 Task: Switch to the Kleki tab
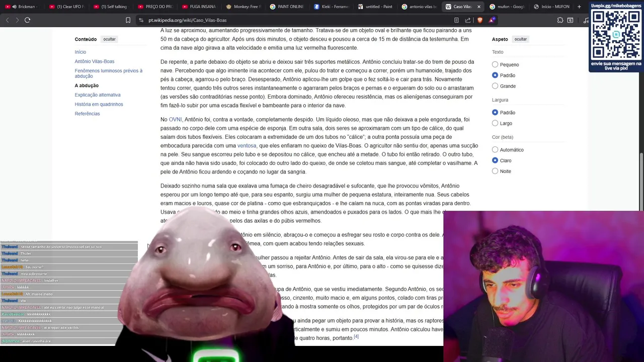pyautogui.click(x=332, y=7)
